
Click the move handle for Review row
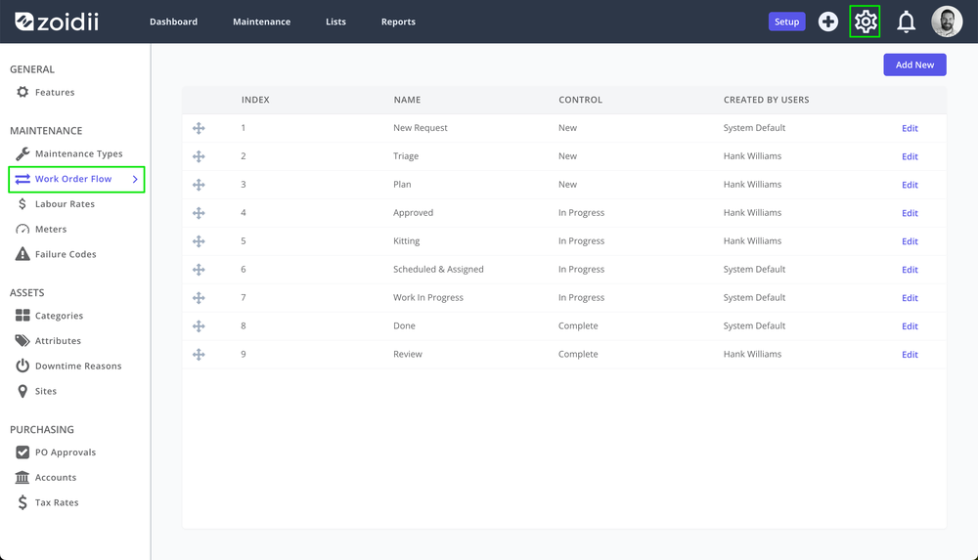tap(199, 354)
